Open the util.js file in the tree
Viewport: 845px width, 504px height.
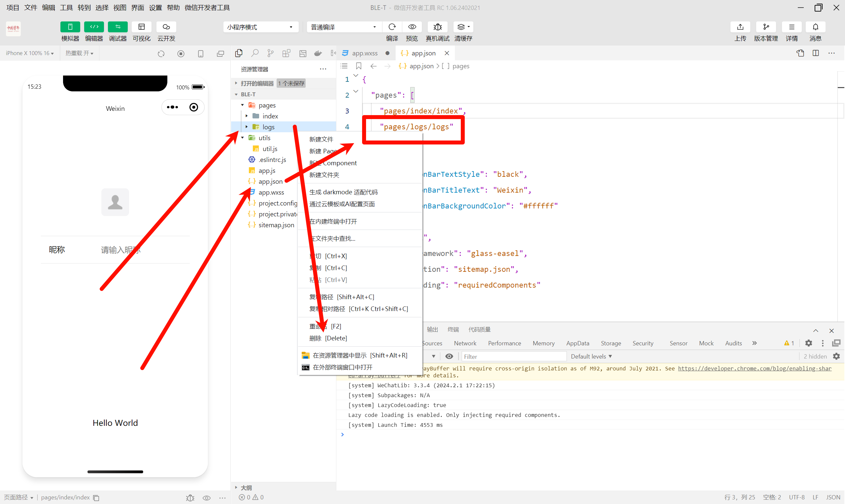tap(270, 149)
